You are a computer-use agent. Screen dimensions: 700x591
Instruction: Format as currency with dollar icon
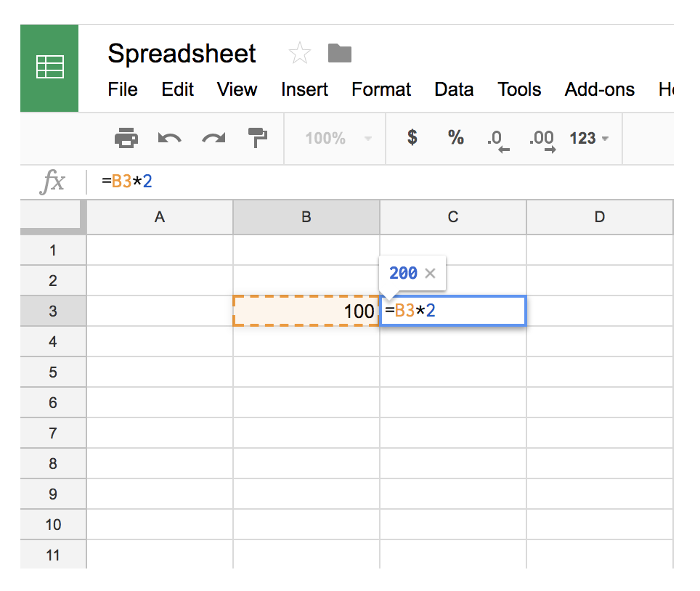(x=412, y=138)
